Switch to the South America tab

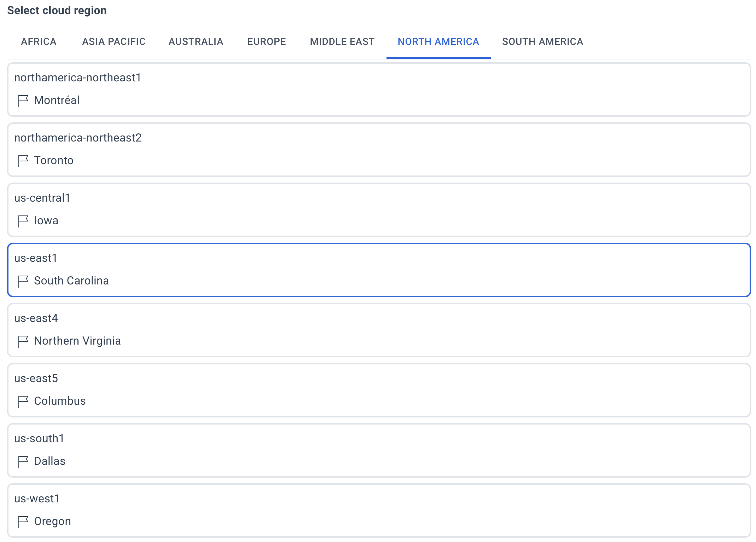coord(542,42)
